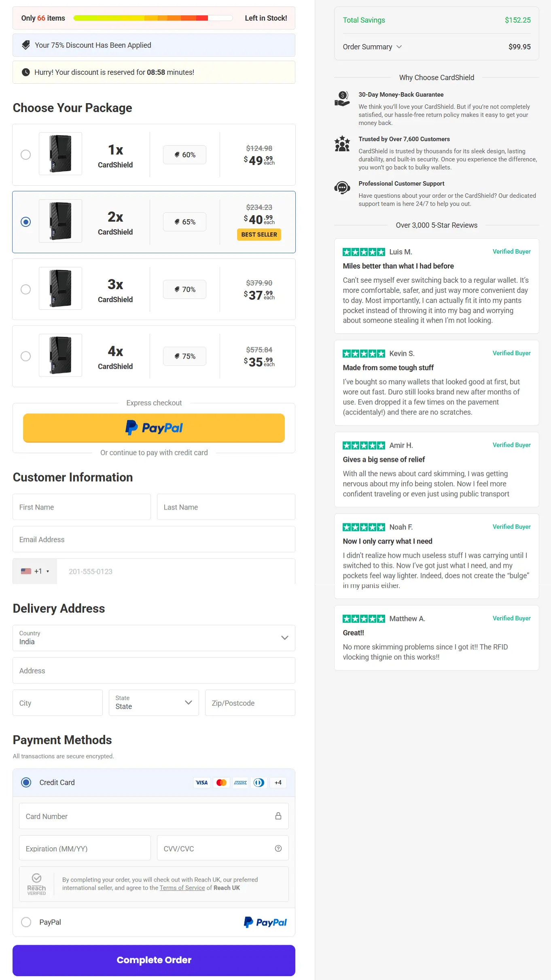The width and height of the screenshot is (551, 980).
Task: Click the Complete Order button
Action: (x=154, y=960)
